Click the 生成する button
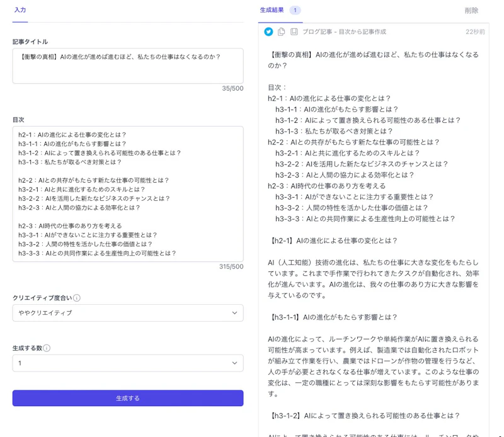The height and width of the screenshot is (437, 504). tap(129, 399)
